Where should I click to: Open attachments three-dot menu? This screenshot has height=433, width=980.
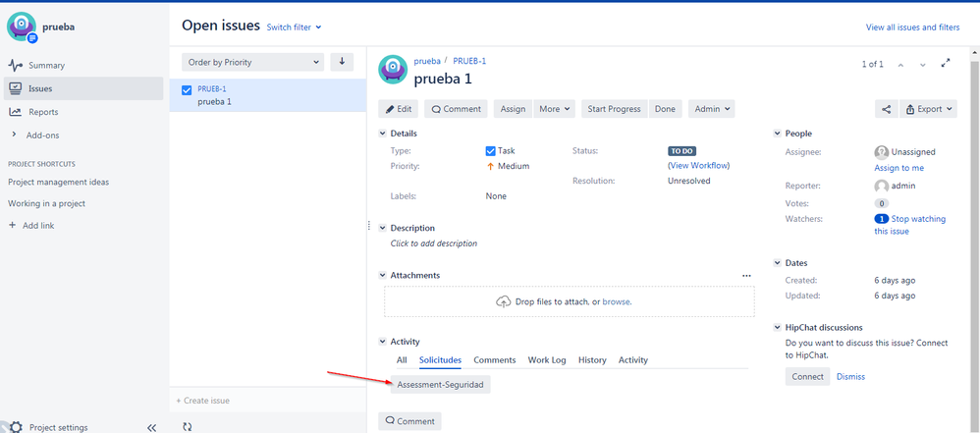click(x=746, y=276)
